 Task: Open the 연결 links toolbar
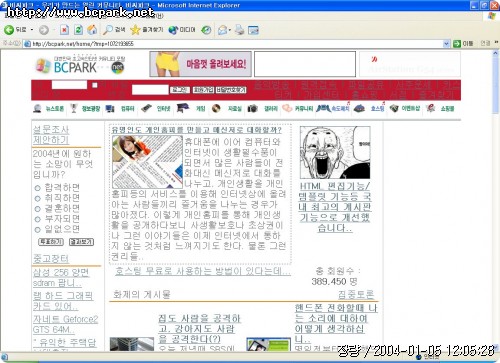click(x=485, y=43)
